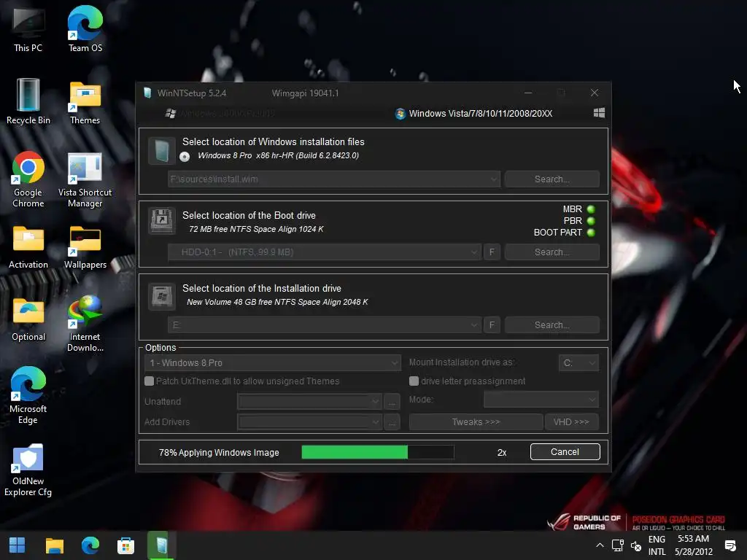
Task: Open the Mode dropdown
Action: coord(541,400)
